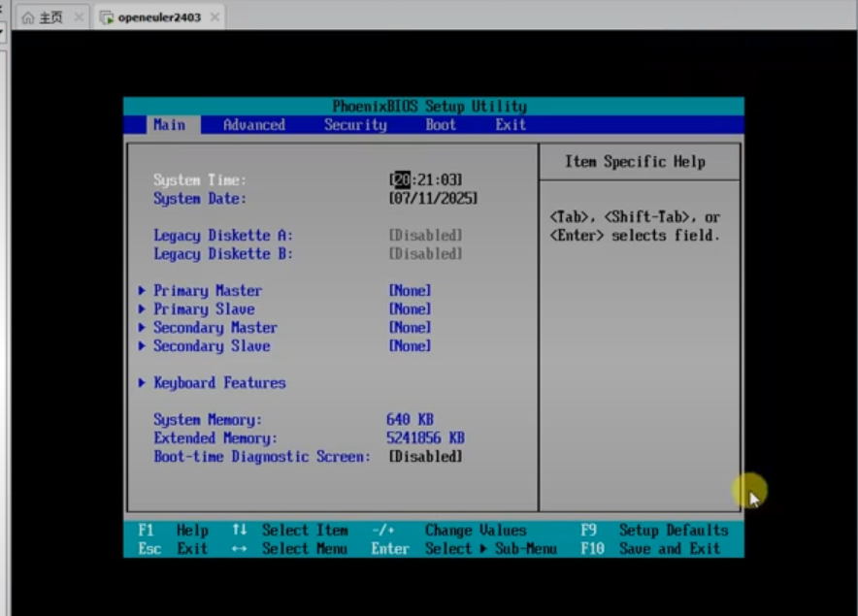Click the Change Values footer hint
The width and height of the screenshot is (858, 616).
pos(449,530)
